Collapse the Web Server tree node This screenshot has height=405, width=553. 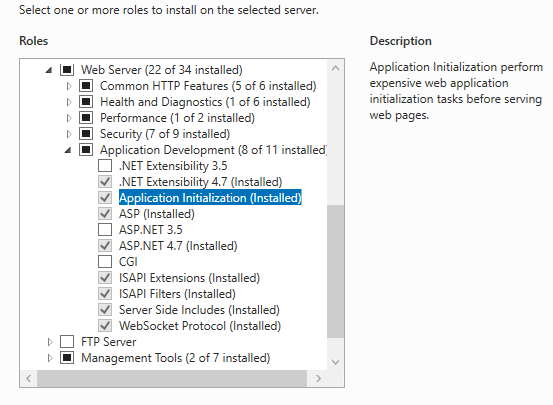(x=49, y=70)
